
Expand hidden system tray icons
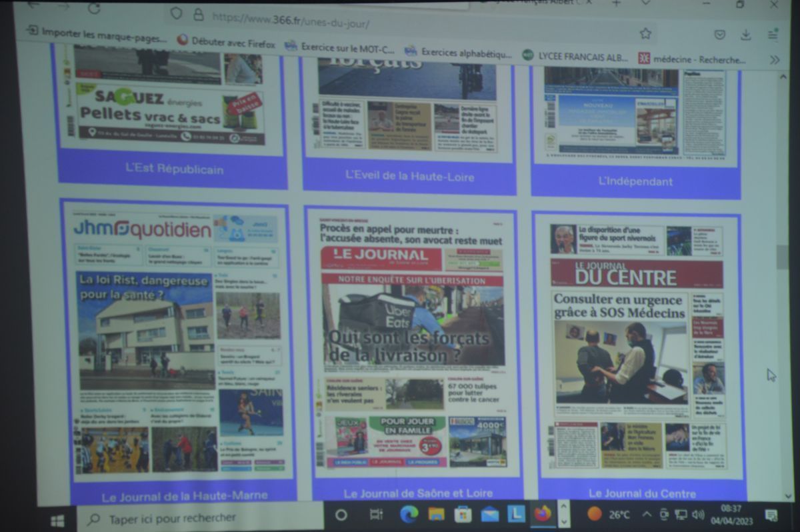(x=647, y=514)
